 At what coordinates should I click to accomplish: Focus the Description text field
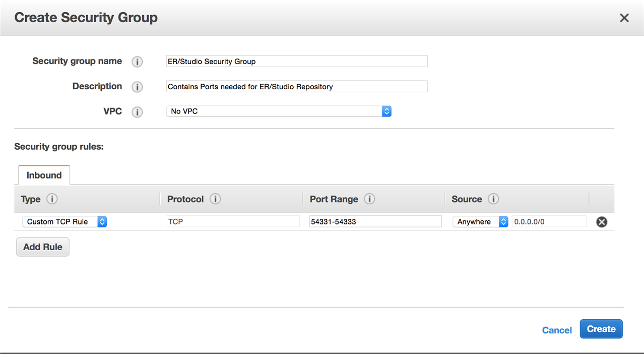(x=297, y=87)
